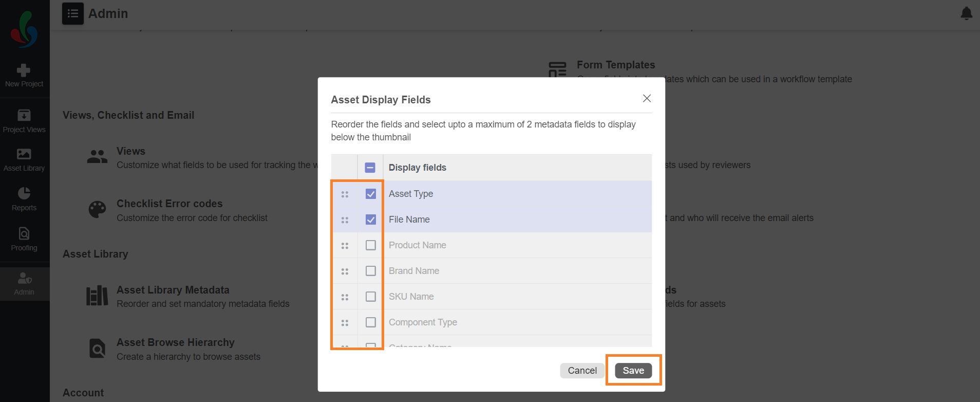Click the Form Templates icon
The image size is (980, 402).
point(557,69)
